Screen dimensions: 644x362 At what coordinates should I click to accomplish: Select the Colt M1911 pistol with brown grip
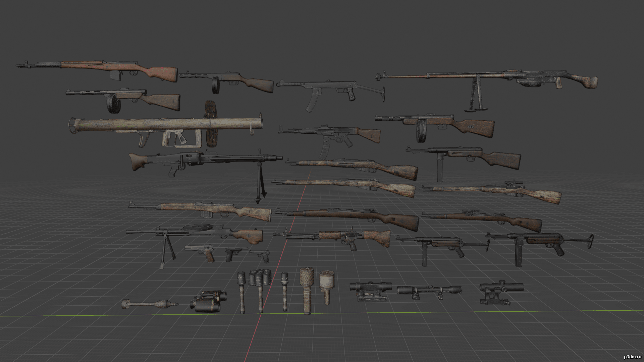200,253
